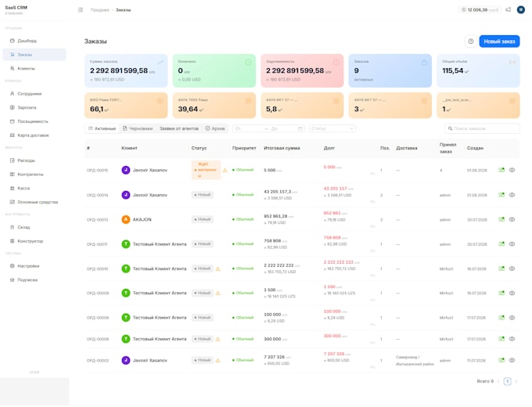Click the warning triangle on order ОРД-00010
This screenshot has width=532, height=407.
pos(217,268)
